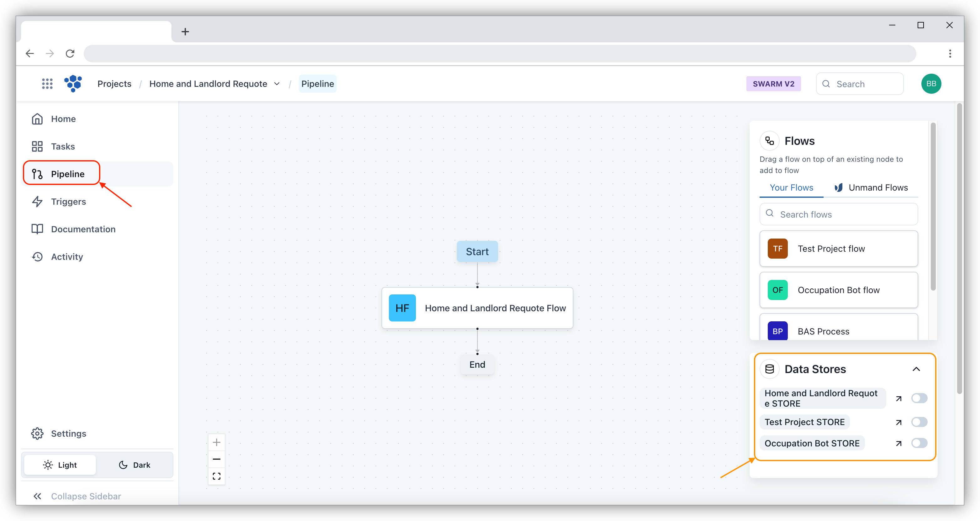Toggle Home and Landlord Requote STORE switch
This screenshot has height=521, width=980.
click(x=919, y=398)
